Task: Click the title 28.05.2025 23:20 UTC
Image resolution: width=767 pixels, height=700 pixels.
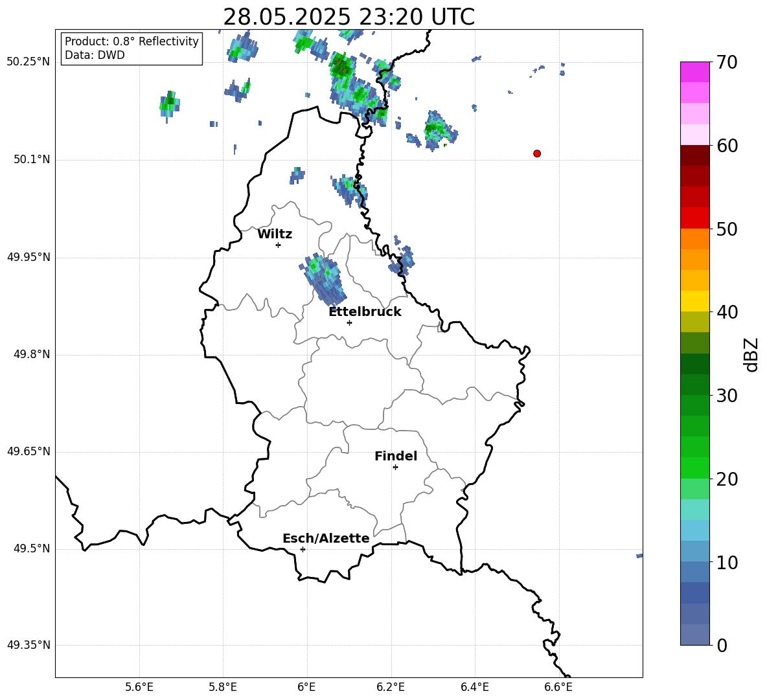Action: point(349,17)
